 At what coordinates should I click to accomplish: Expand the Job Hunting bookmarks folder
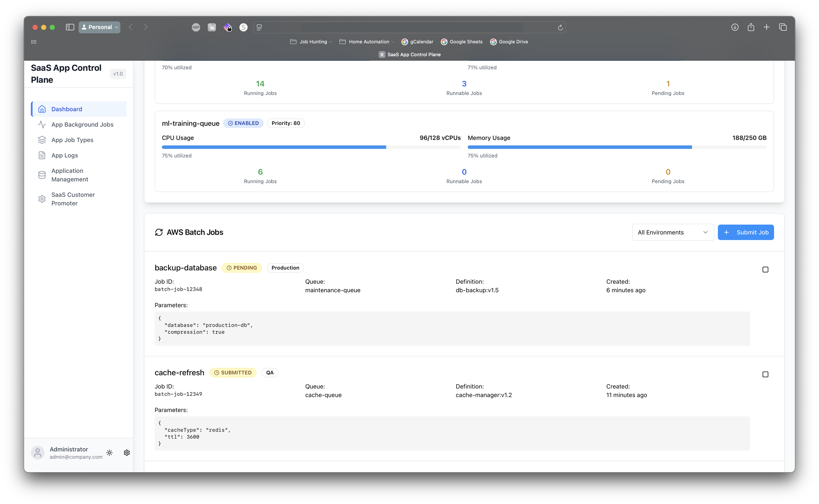pyautogui.click(x=311, y=42)
